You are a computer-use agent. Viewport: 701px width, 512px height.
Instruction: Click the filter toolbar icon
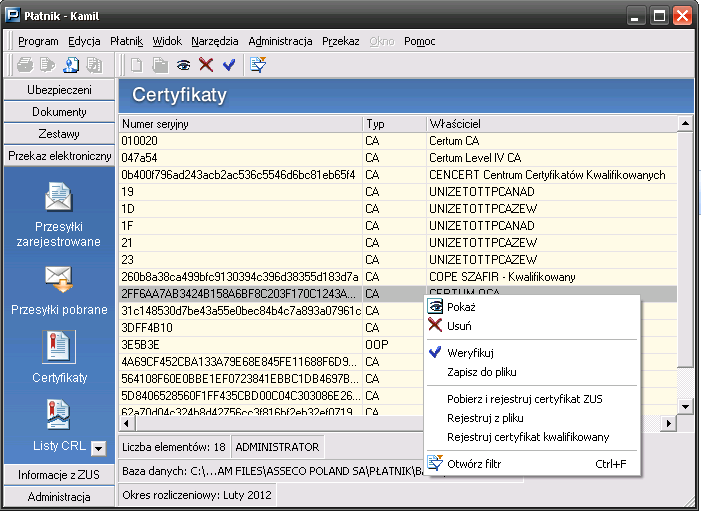click(258, 65)
